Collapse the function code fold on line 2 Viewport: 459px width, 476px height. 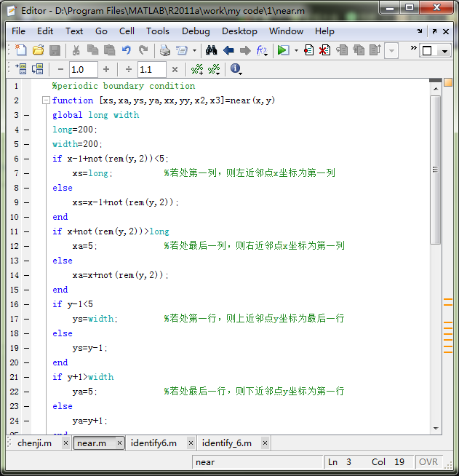pos(46,100)
